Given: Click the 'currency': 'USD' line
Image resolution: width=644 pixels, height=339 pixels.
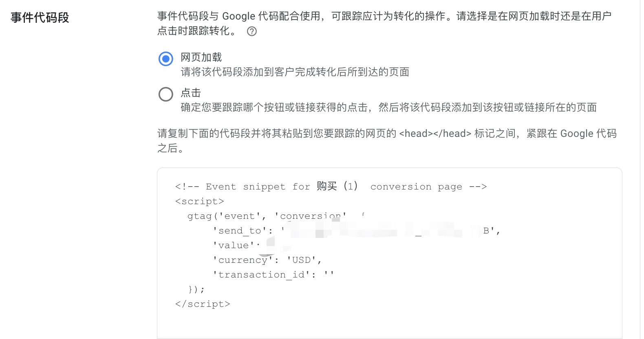Looking at the screenshot, I should pyautogui.click(x=267, y=260).
